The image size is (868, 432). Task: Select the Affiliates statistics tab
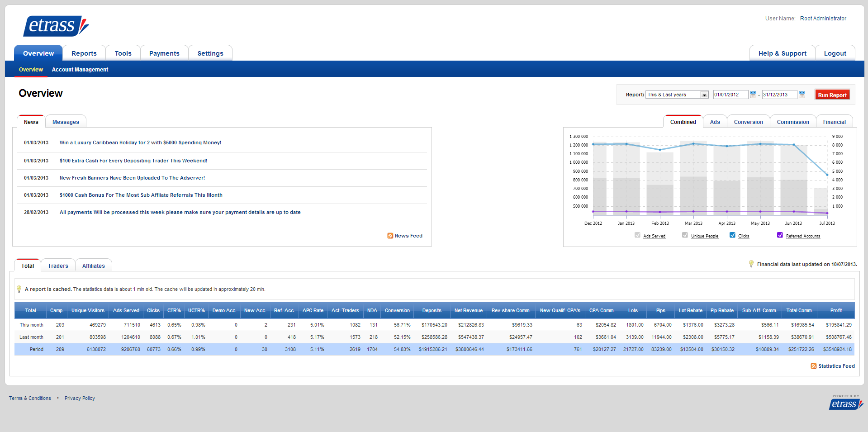click(x=94, y=266)
